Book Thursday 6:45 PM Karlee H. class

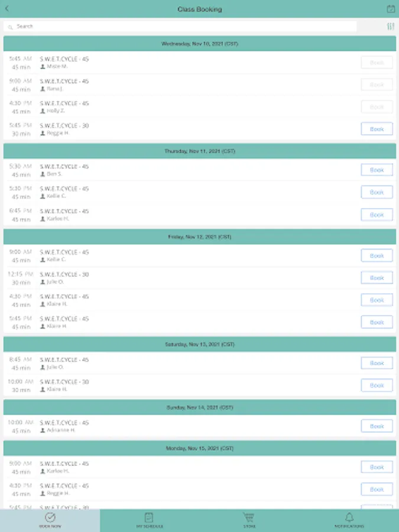coord(377,215)
